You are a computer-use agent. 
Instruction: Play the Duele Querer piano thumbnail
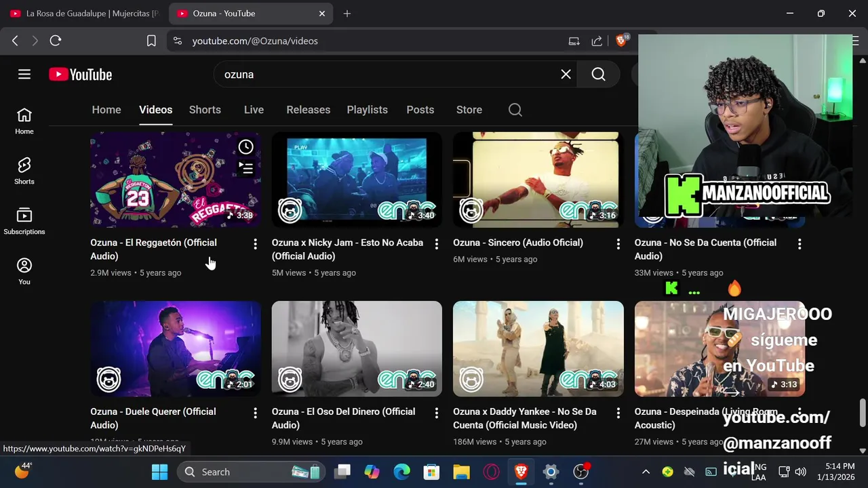pyautogui.click(x=176, y=349)
